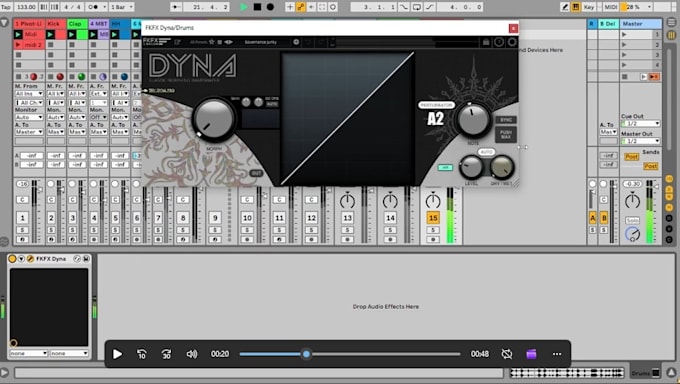This screenshot has width=680, height=384.
Task: Open Master Out 1/2 dropdown
Action: pos(641,141)
